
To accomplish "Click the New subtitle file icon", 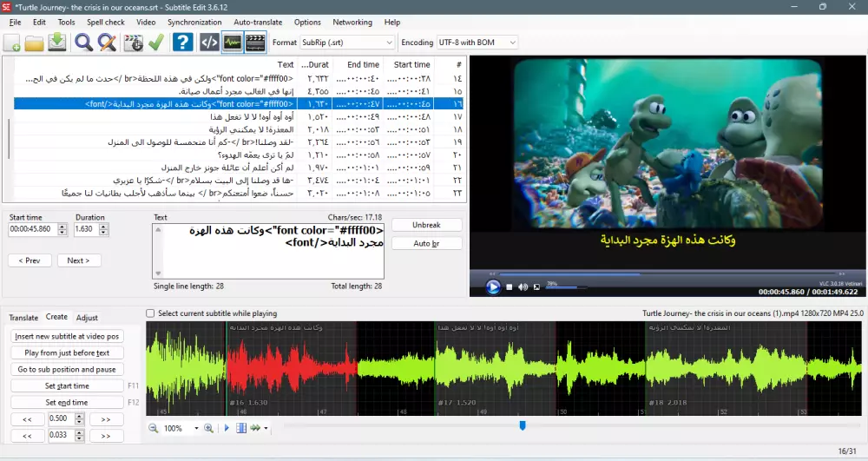I will (x=12, y=42).
